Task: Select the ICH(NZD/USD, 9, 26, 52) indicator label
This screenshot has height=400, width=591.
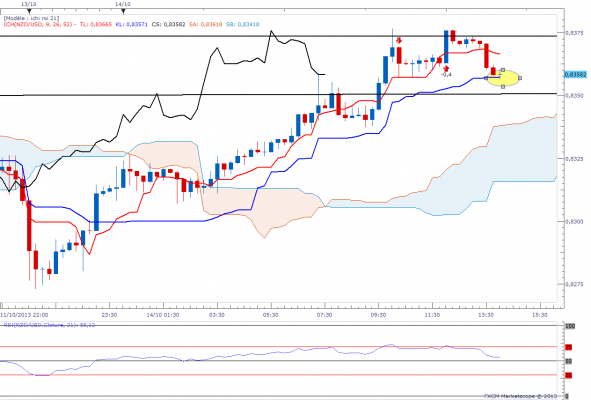Action: (x=38, y=24)
